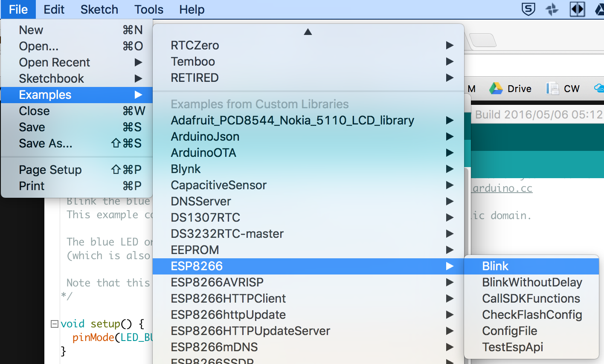Open the DNSServer examples
The width and height of the screenshot is (604, 364).
(308, 201)
